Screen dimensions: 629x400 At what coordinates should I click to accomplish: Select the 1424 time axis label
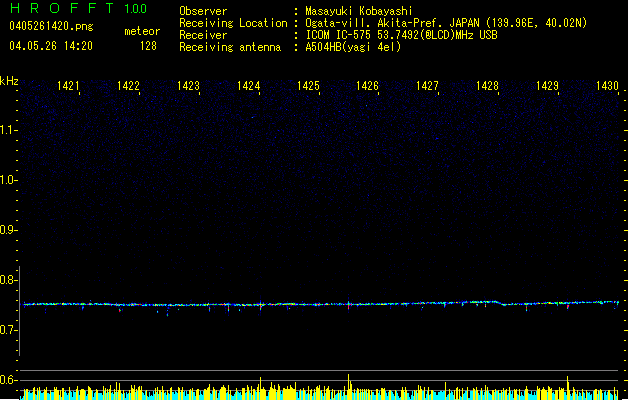[x=248, y=86]
